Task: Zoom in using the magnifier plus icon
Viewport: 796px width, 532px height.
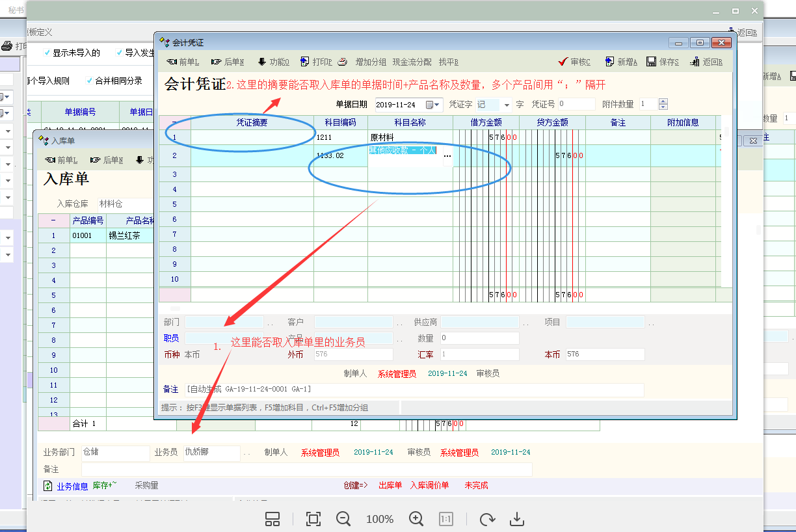Action: [416, 518]
